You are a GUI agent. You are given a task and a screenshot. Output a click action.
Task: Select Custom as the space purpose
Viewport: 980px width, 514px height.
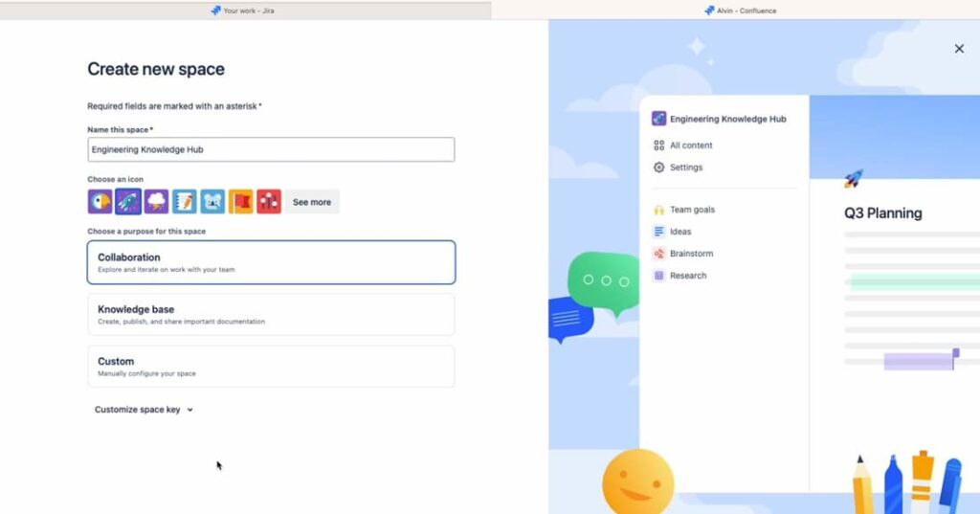(x=271, y=367)
